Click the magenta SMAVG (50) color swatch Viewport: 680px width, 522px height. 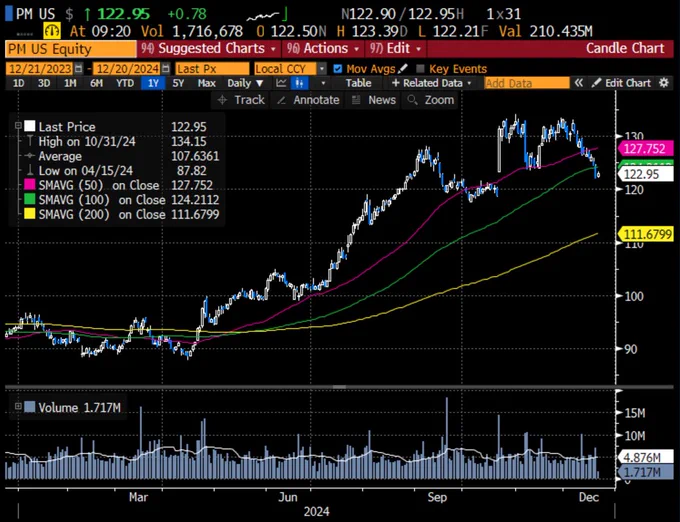point(29,185)
